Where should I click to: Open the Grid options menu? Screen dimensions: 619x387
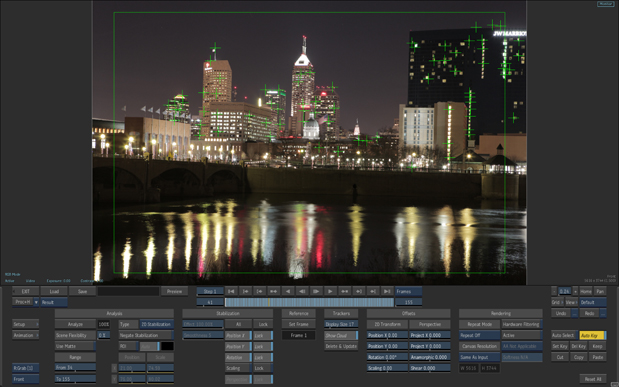coord(557,302)
